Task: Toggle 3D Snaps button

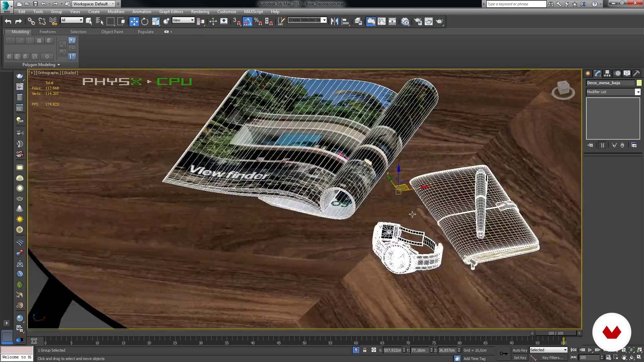Action: pyautogui.click(x=237, y=21)
